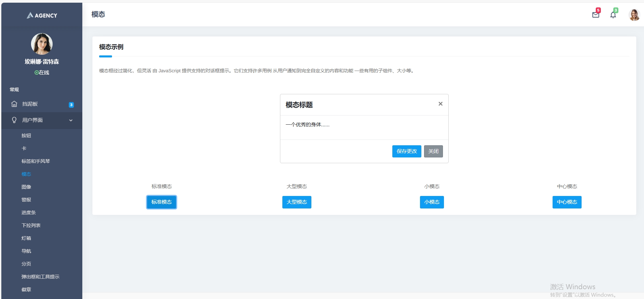This screenshot has height=299, width=644.
Task: Click the AGENCY logo
Action: click(x=42, y=15)
